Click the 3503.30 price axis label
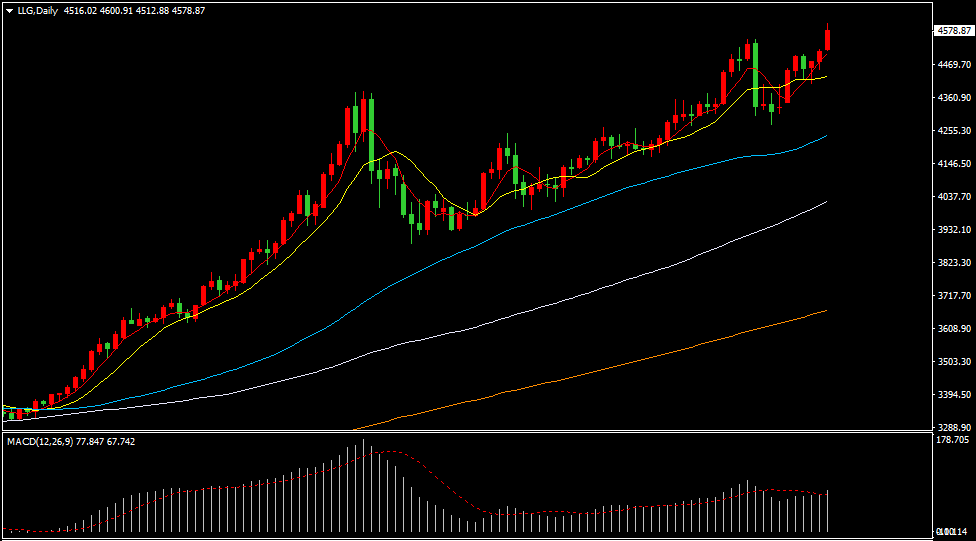This screenshot has width=976, height=541. pos(954,362)
